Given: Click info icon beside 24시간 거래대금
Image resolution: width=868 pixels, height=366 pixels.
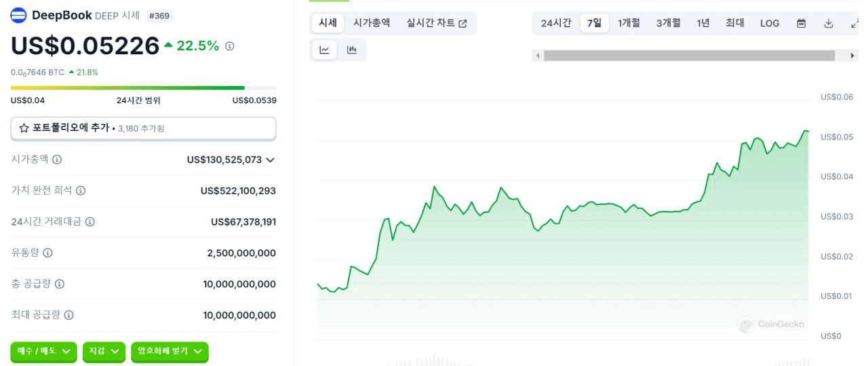Looking at the screenshot, I should point(90,222).
